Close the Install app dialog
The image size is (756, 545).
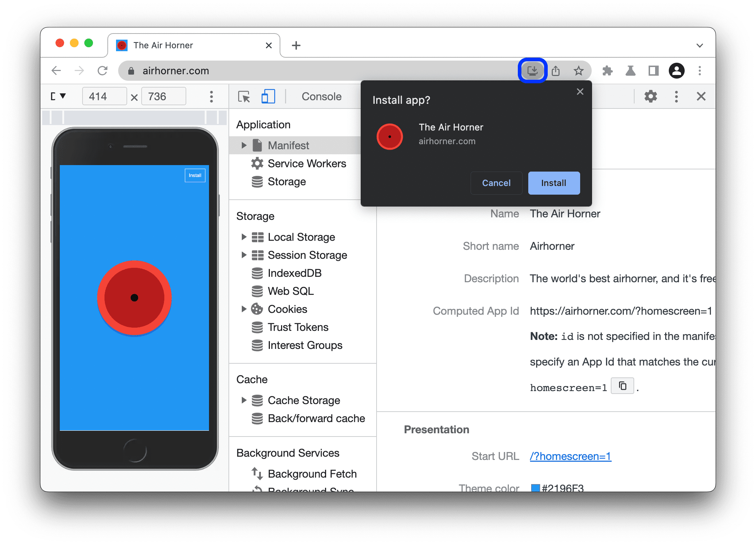(x=581, y=92)
